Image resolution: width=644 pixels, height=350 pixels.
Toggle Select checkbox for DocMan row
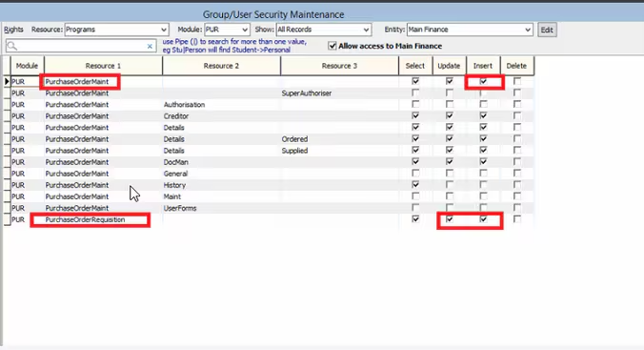[415, 162]
